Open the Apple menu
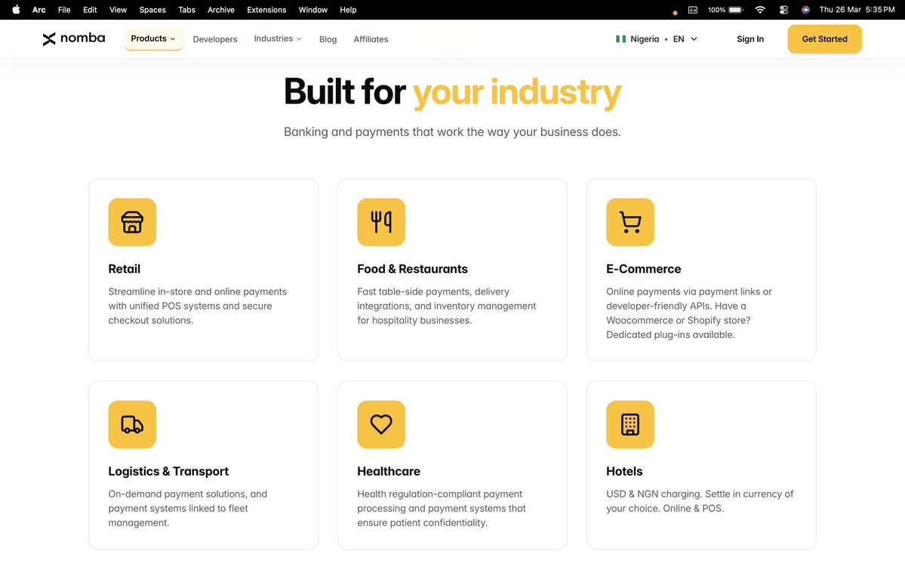 click(x=16, y=10)
